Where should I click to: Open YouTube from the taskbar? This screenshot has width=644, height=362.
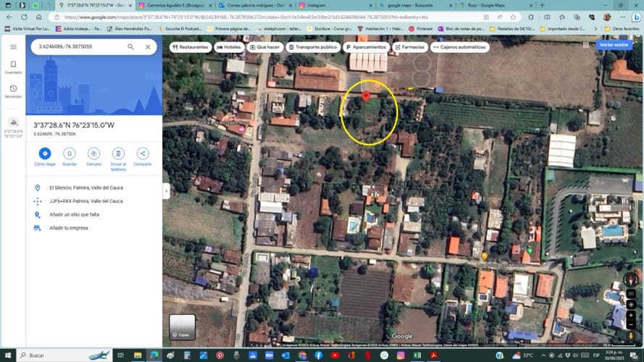(335, 355)
